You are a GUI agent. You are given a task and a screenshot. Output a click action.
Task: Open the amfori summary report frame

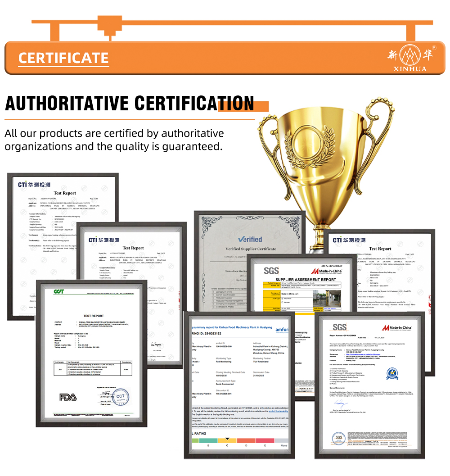[x=239, y=385]
